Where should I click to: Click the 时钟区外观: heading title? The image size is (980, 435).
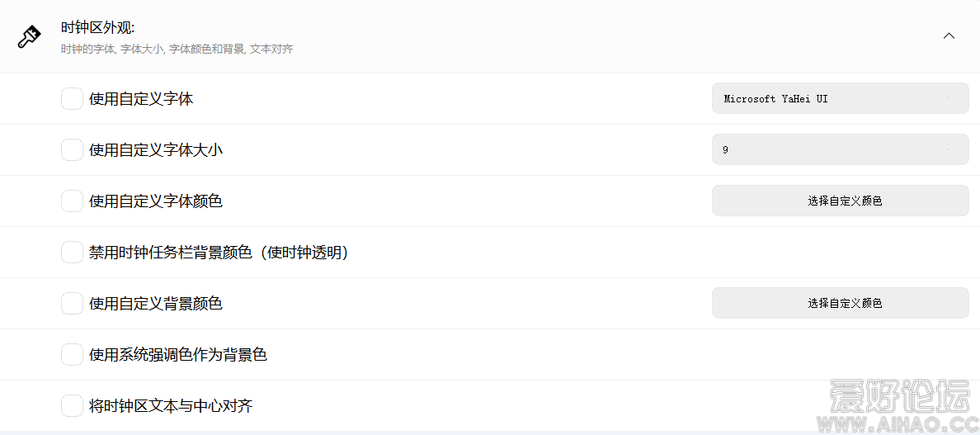click(x=98, y=28)
